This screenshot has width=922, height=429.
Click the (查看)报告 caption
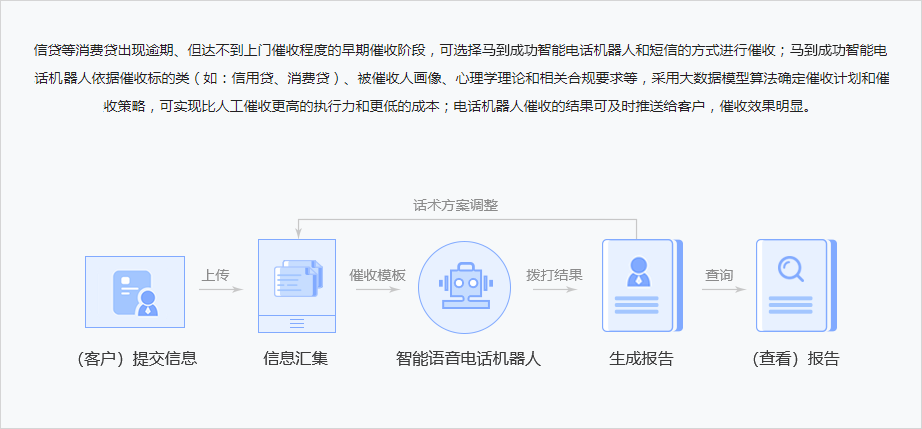795,359
